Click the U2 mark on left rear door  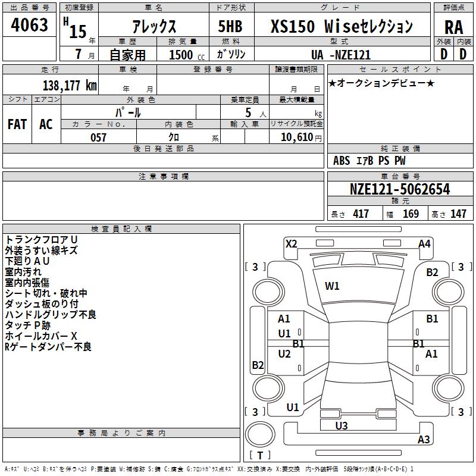[284, 354]
